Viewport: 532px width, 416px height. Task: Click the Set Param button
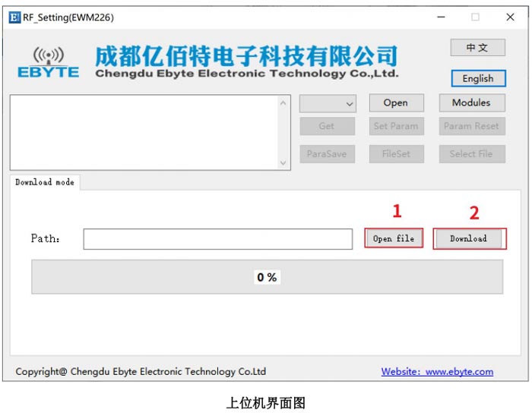(x=396, y=126)
